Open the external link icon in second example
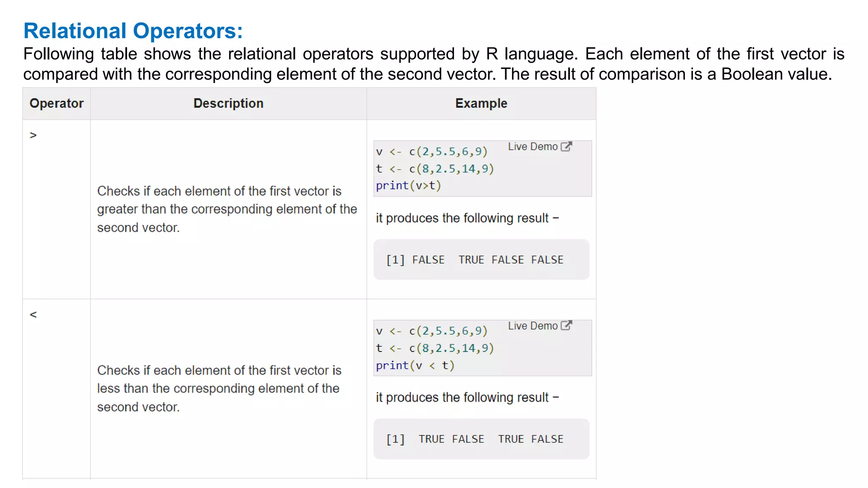The image size is (868, 488). (566, 326)
